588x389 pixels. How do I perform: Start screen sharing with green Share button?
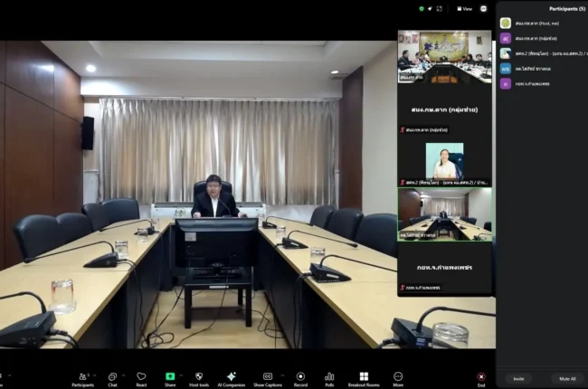coord(170,379)
